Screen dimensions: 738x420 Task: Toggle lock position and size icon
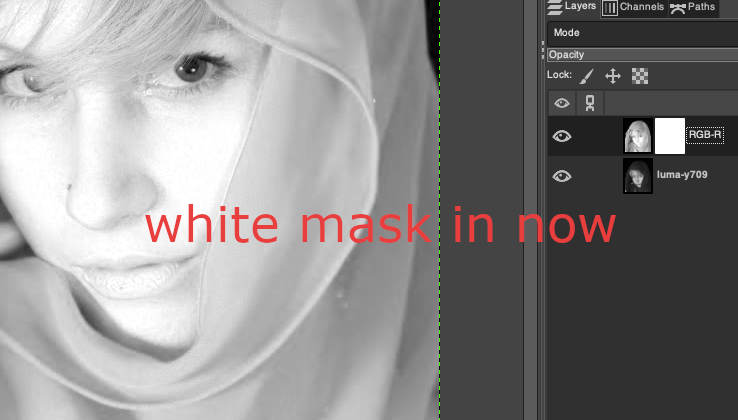613,76
